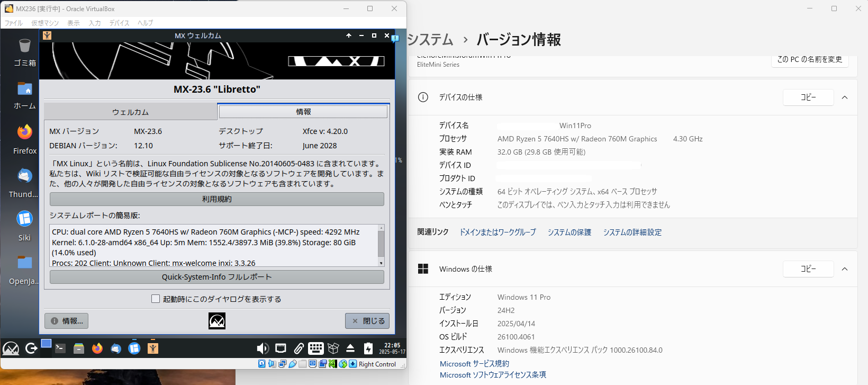Open the keyboard layout tray icon
Viewport: 868px width, 385px height.
point(316,348)
